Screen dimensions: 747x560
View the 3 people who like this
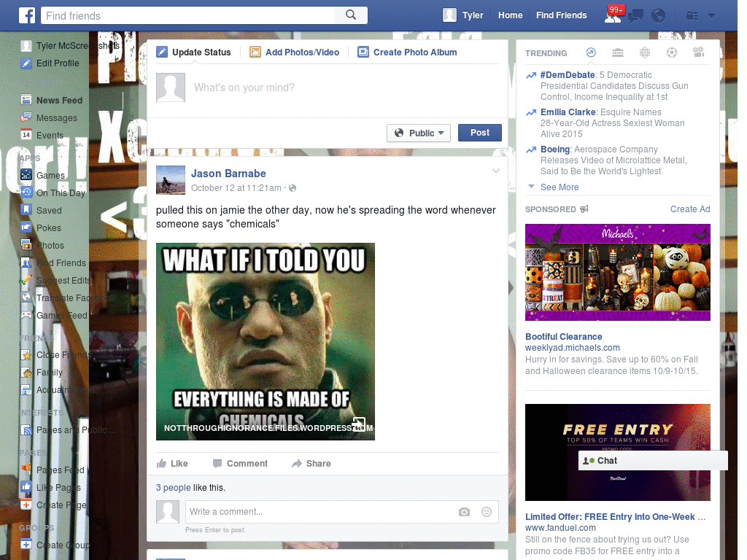pos(174,488)
